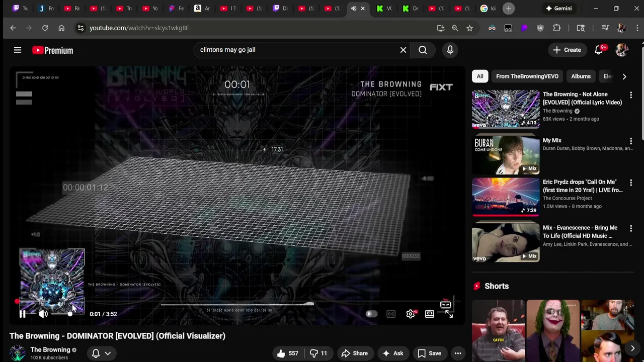Screen dimensions: 644x362
Task: Switch to the Kick tab labeled 'VC'
Action: (384, 9)
